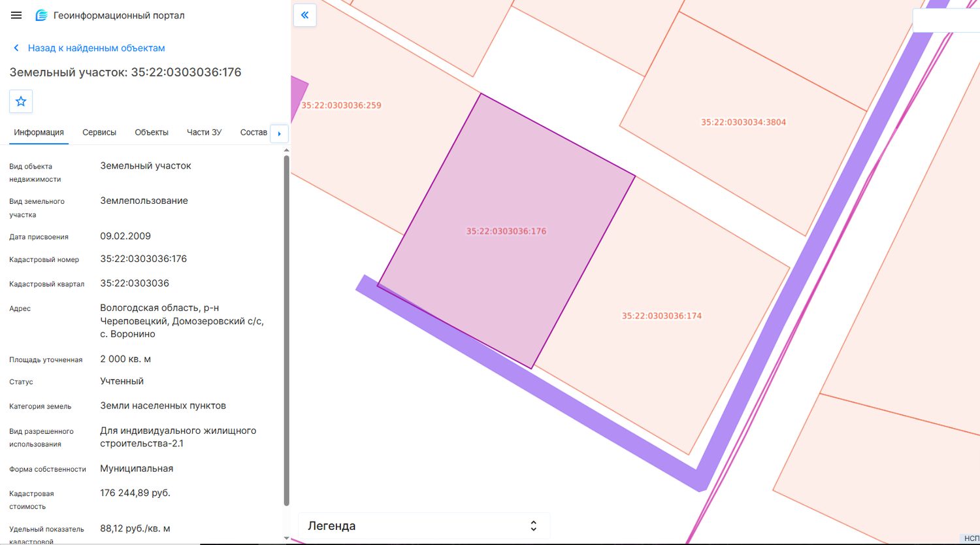This screenshot has height=545, width=980.
Task: Select parcel 35:22:0303036:176 on the map
Action: click(506, 231)
